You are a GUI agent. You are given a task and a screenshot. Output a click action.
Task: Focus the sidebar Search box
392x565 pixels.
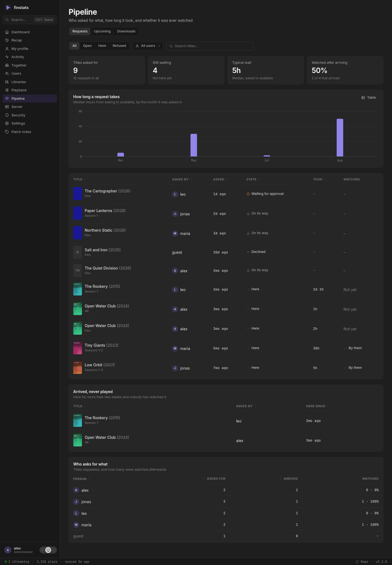[x=30, y=20]
